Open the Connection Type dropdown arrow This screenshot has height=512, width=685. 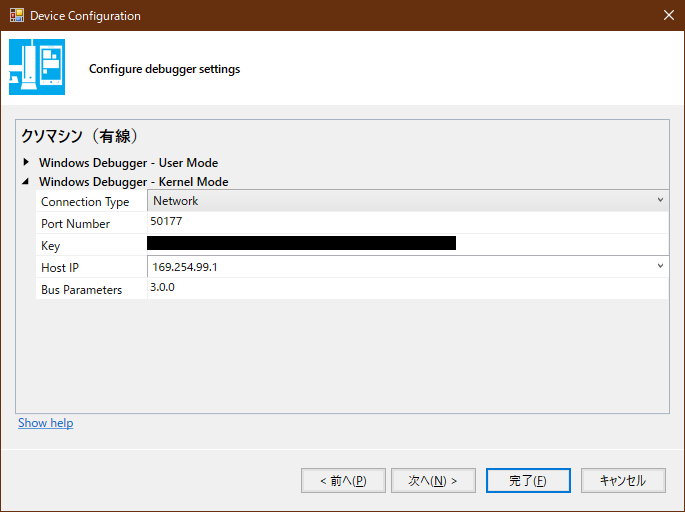tap(660, 200)
